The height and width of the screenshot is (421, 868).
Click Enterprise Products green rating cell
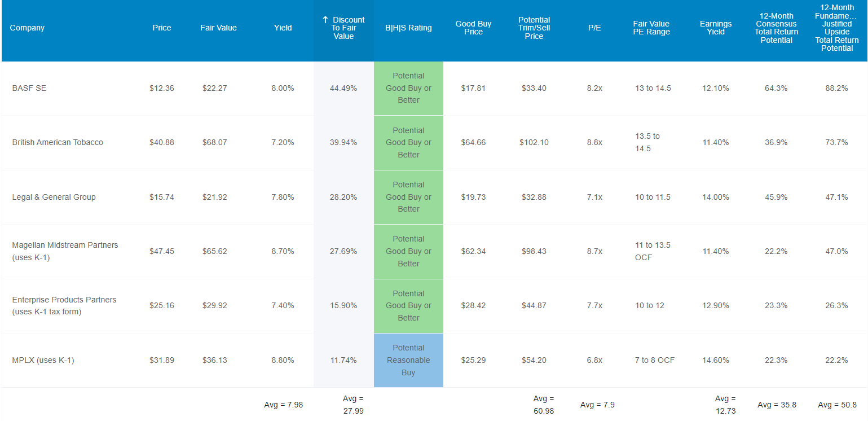pos(408,305)
